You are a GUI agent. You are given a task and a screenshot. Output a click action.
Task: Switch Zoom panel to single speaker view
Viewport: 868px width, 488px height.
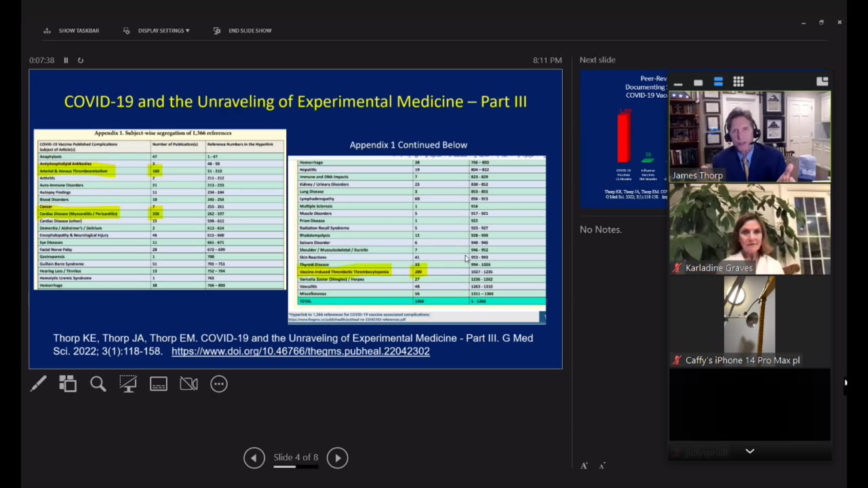(698, 83)
